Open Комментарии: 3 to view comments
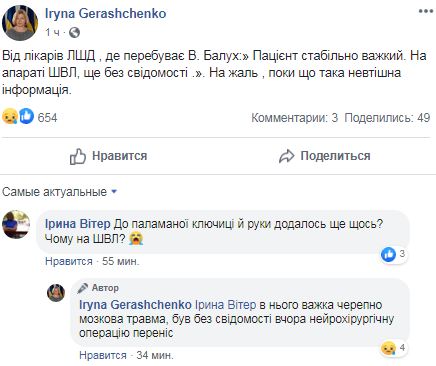 [295, 118]
